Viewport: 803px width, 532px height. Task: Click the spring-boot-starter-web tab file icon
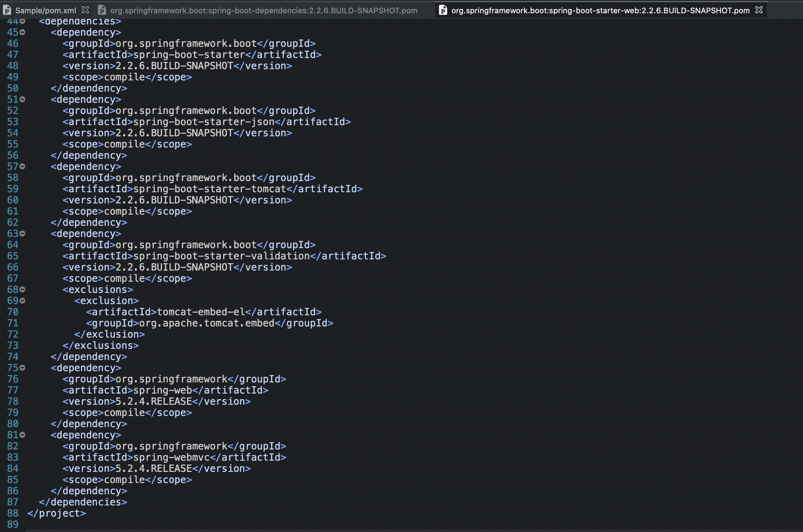click(x=443, y=10)
